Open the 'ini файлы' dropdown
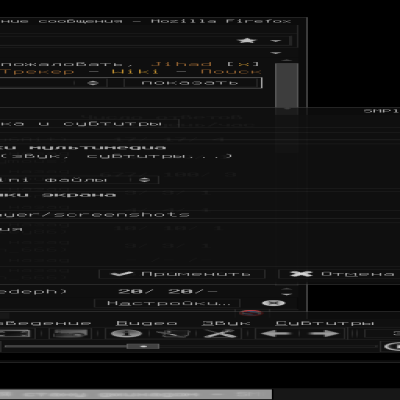Image resolution: width=400 pixels, height=400 pixels. (79, 180)
